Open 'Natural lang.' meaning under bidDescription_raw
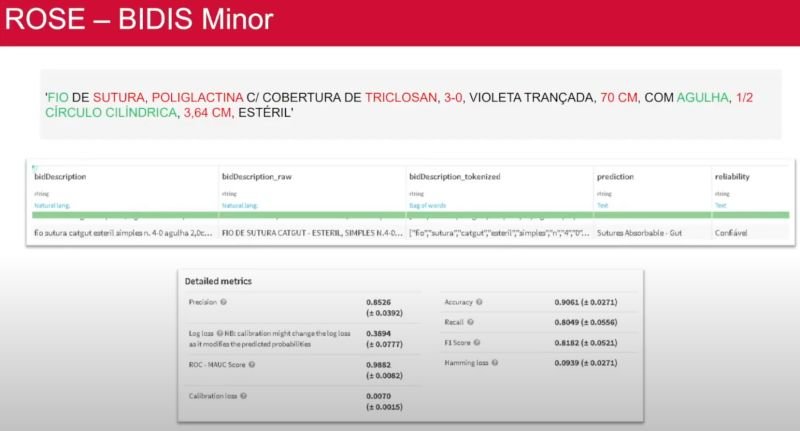Image resolution: width=800 pixels, height=431 pixels. click(240, 206)
